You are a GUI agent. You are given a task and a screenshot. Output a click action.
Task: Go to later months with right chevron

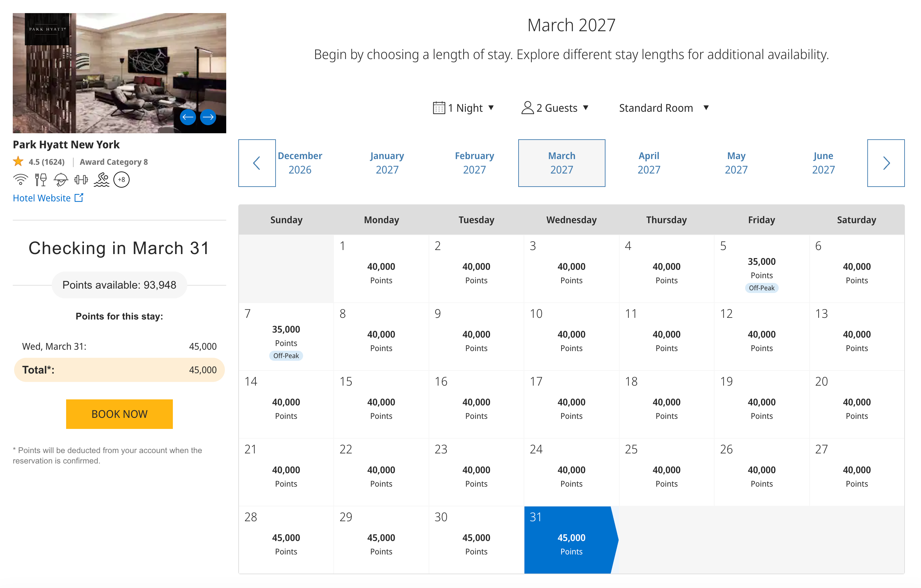pyautogui.click(x=886, y=163)
